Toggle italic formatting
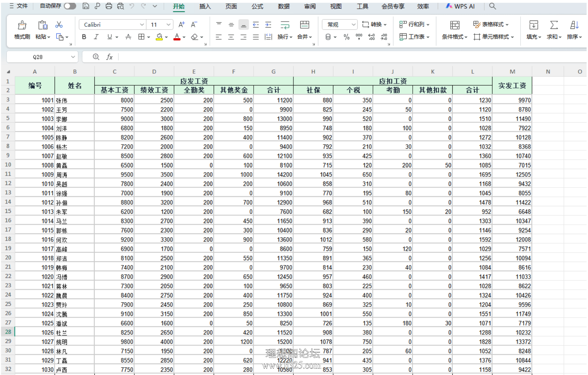Screen dimensions: 588x375 point(96,37)
